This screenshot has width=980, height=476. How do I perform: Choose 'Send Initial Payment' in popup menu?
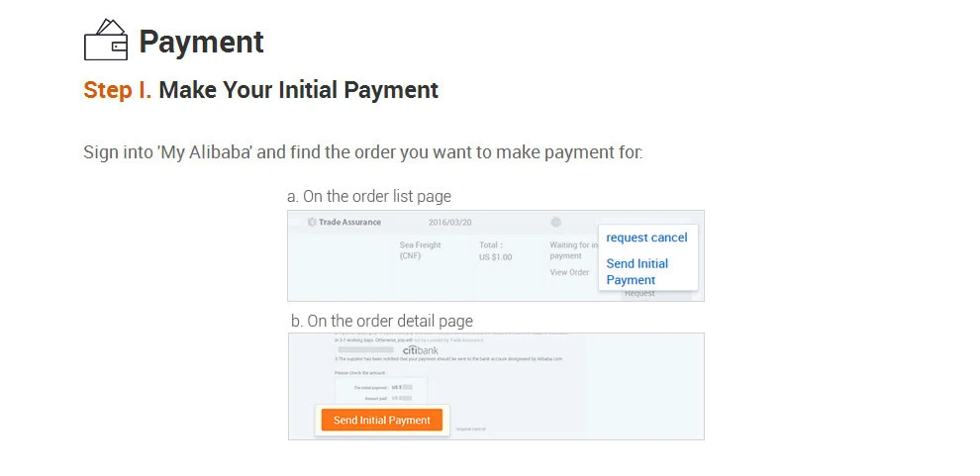(x=637, y=271)
